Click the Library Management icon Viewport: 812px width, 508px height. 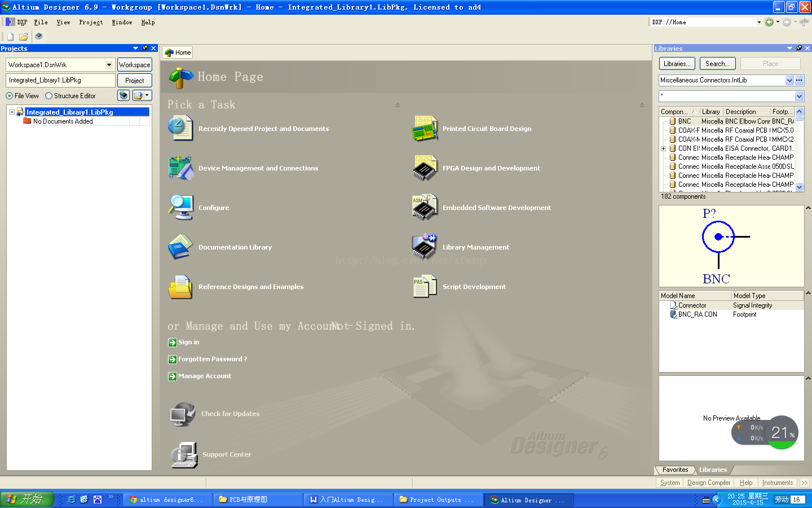point(425,247)
